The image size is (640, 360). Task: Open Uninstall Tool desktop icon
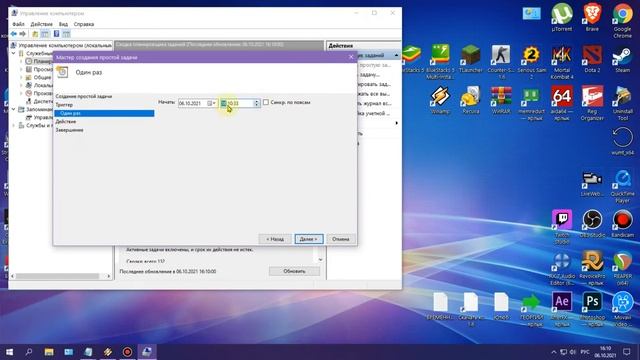[x=622, y=103]
